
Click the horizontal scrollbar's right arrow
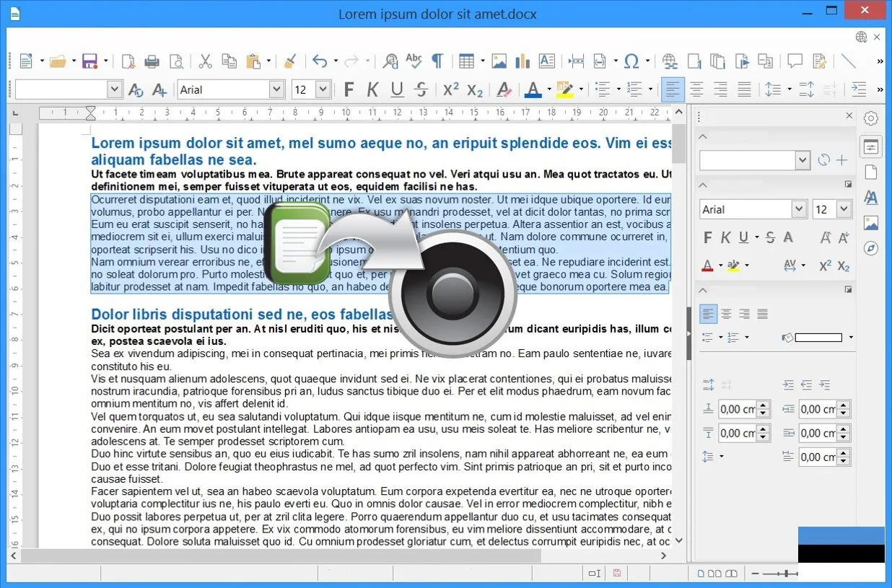tap(664, 556)
